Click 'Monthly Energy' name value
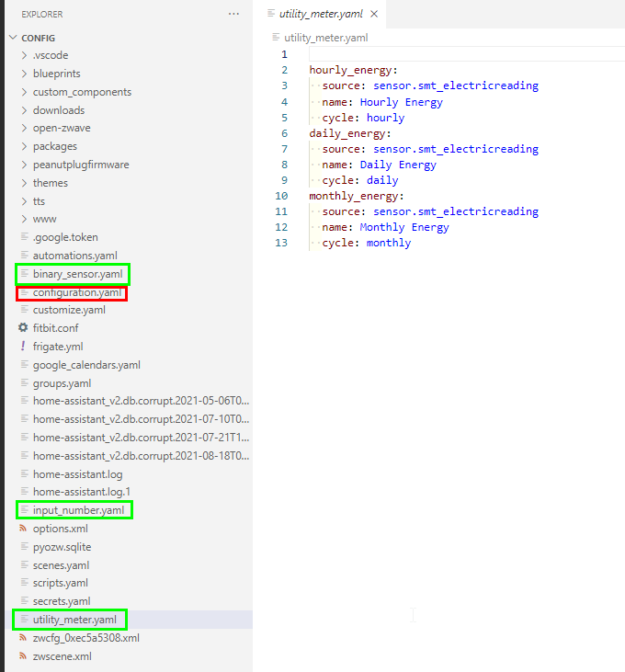This screenshot has width=625, height=672. 404,227
